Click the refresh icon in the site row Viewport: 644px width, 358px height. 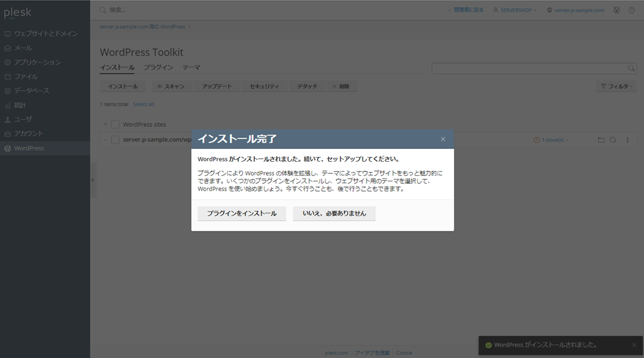click(613, 140)
